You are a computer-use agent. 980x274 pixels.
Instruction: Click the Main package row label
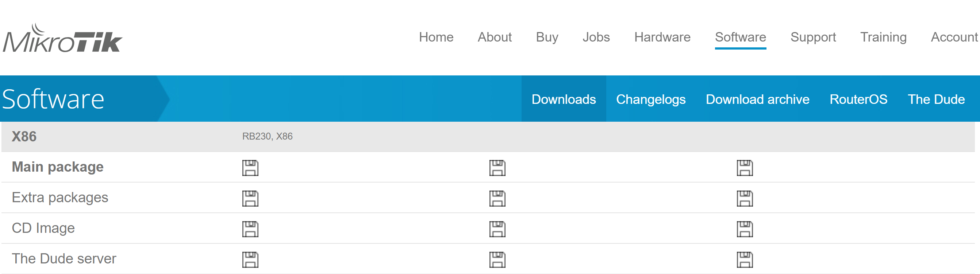(57, 167)
